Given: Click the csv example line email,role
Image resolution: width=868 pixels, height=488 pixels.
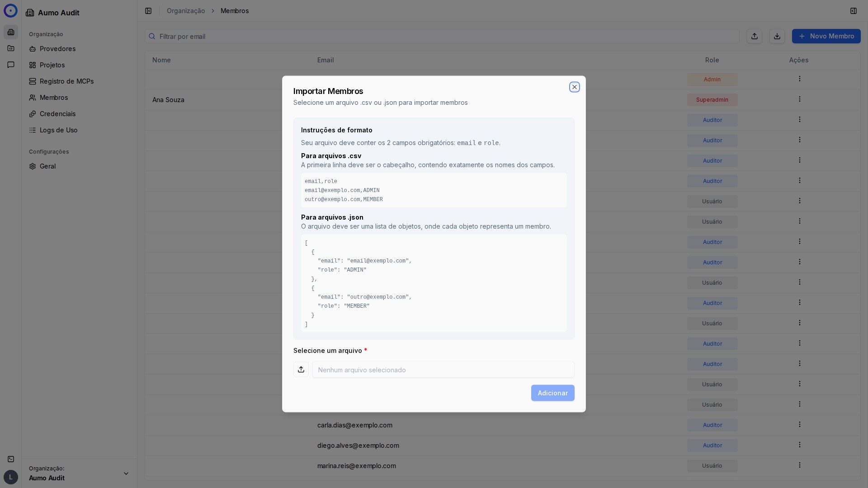Looking at the screenshot, I should tap(321, 181).
